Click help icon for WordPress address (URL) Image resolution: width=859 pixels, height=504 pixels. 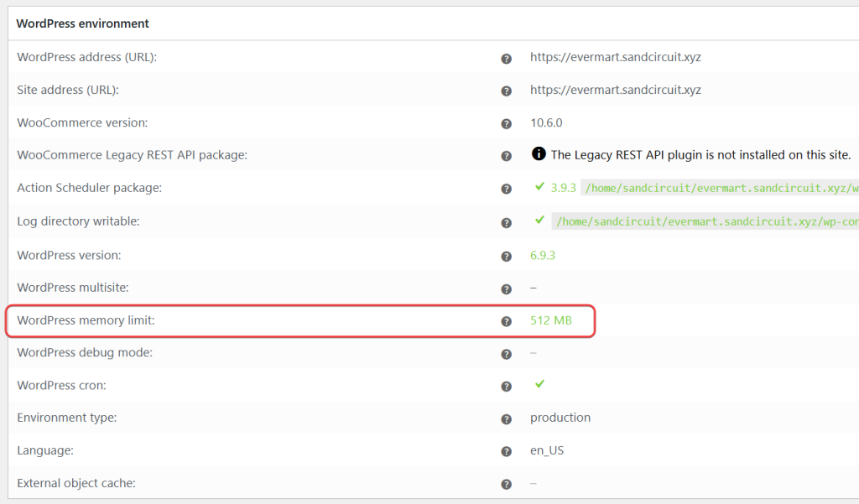(x=506, y=59)
